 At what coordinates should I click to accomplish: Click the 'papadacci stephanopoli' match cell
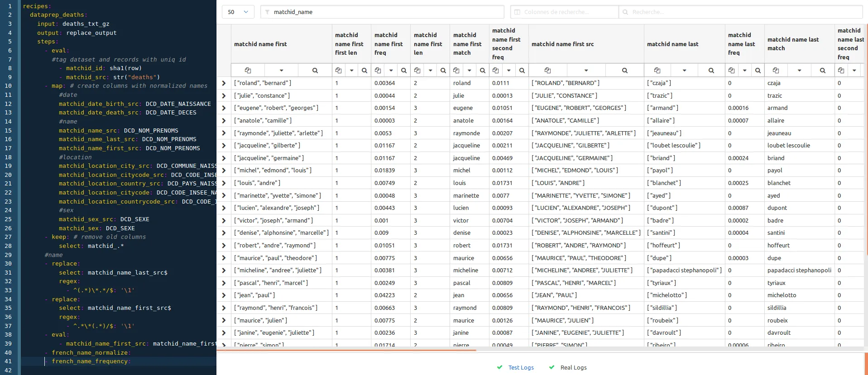pyautogui.click(x=799, y=271)
